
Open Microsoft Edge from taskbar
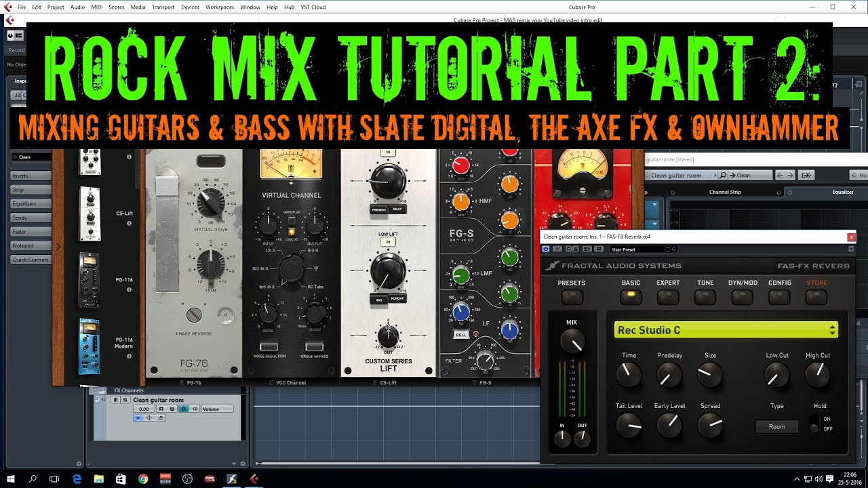77,479
